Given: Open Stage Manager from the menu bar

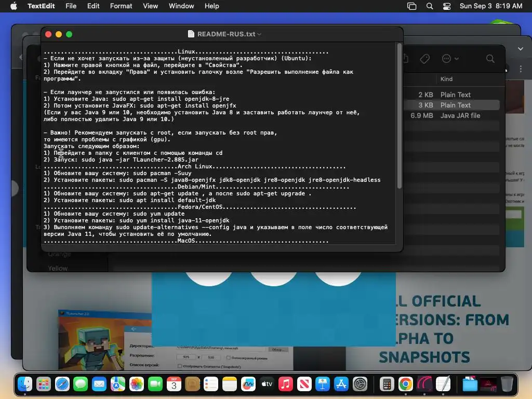Looking at the screenshot, I should point(411,6).
